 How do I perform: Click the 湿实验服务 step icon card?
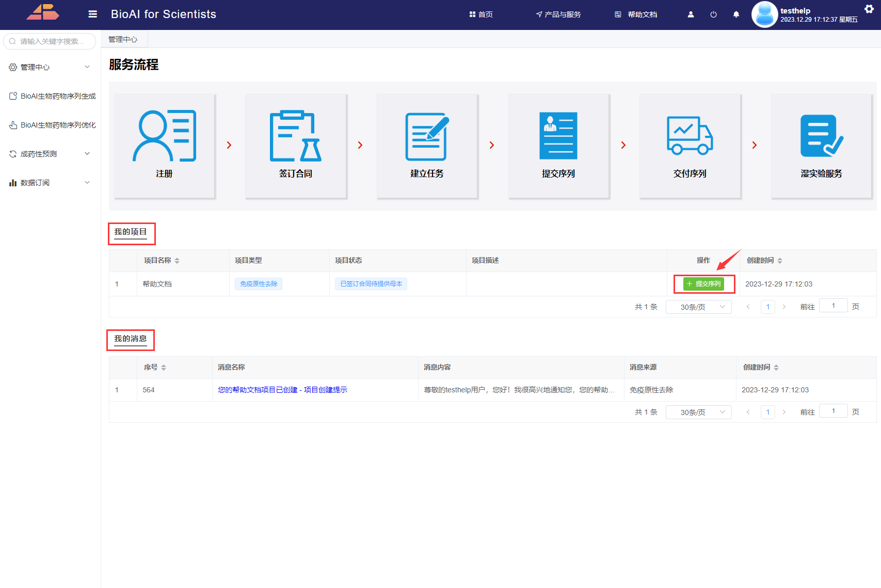[x=821, y=146]
